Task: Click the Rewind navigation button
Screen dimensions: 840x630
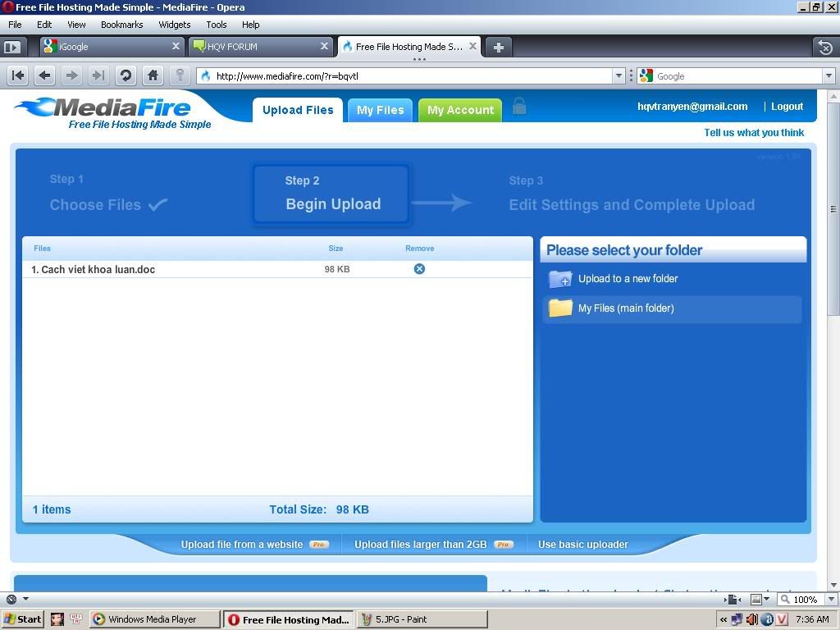Action: point(18,75)
